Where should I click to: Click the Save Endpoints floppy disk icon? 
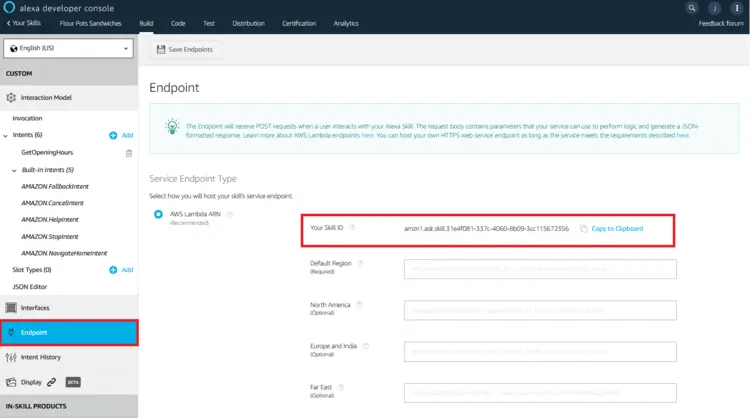coord(161,49)
